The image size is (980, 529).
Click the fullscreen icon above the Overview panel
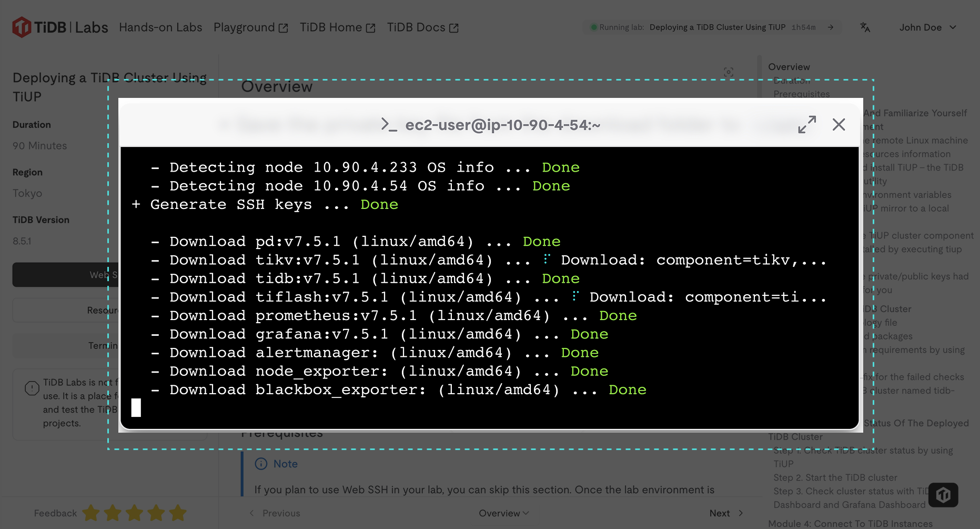tap(729, 72)
